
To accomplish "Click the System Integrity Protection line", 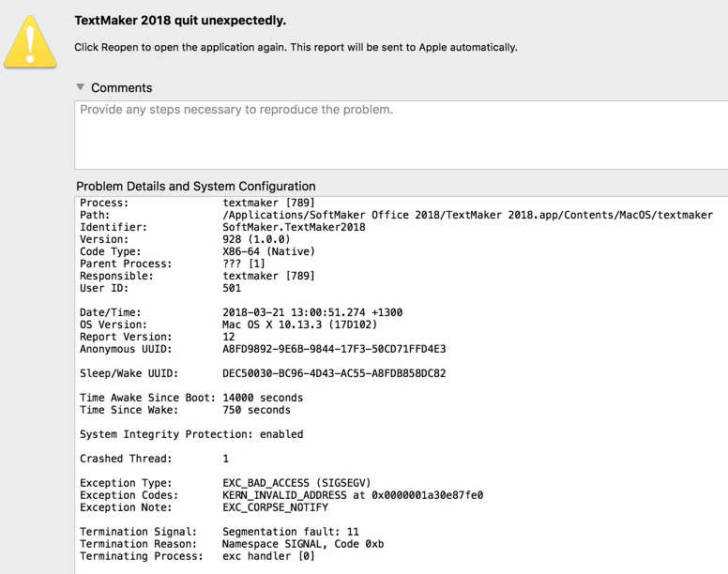I will (x=191, y=434).
